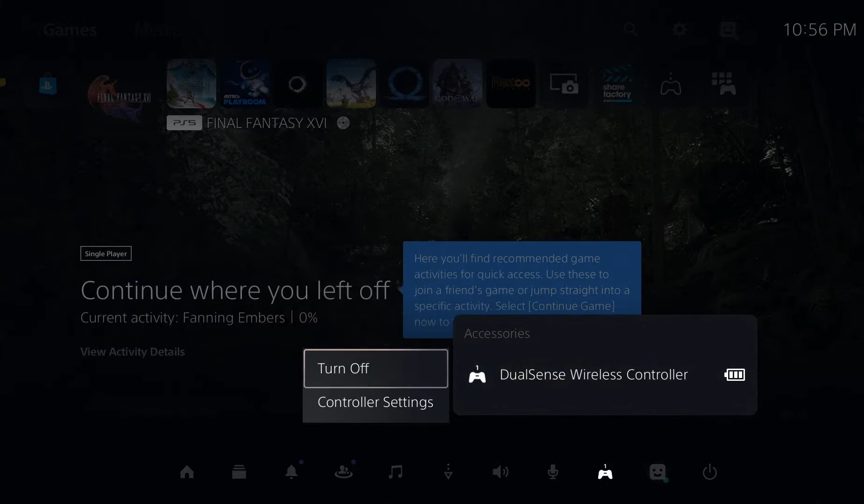
Task: Open Controller Settings option
Action: [375, 402]
